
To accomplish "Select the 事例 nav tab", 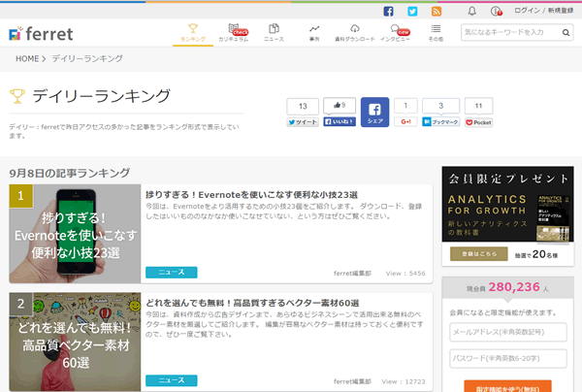I will (314, 33).
